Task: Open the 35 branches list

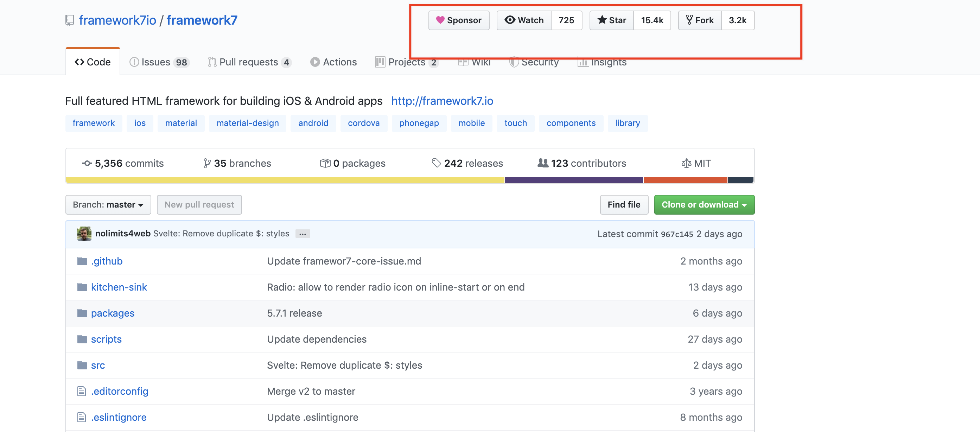Action: click(x=237, y=163)
